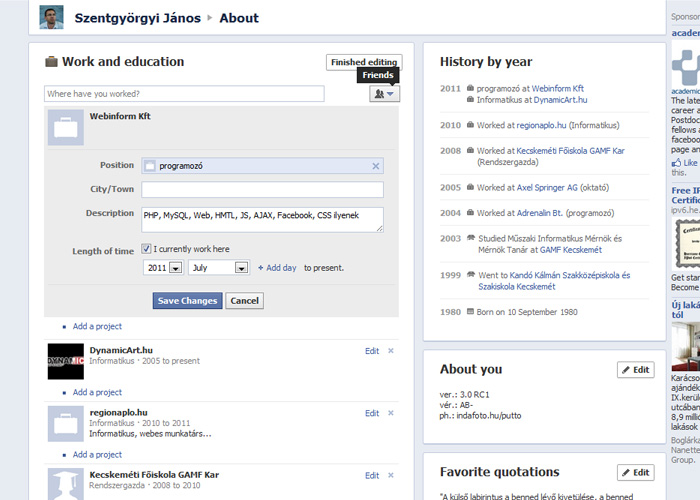The image size is (700, 500).
Task: Go to Szentgyörgyi János profile name
Action: click(x=138, y=18)
